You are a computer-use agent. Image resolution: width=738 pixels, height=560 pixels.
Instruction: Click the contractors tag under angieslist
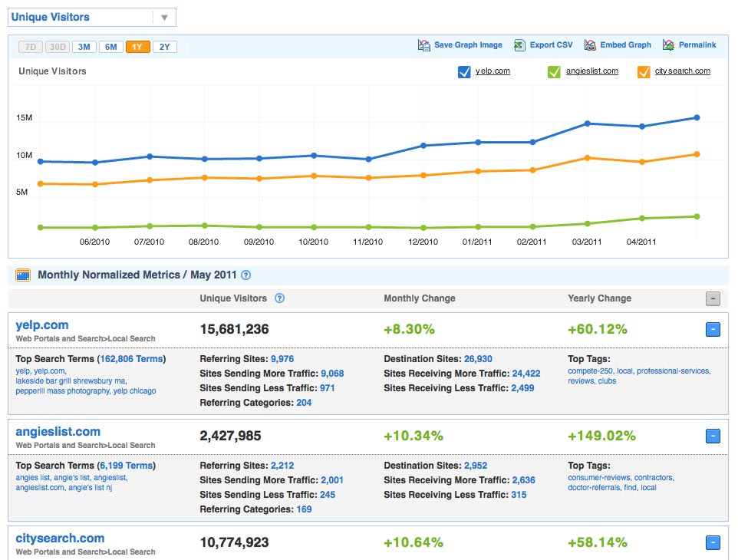click(x=654, y=478)
